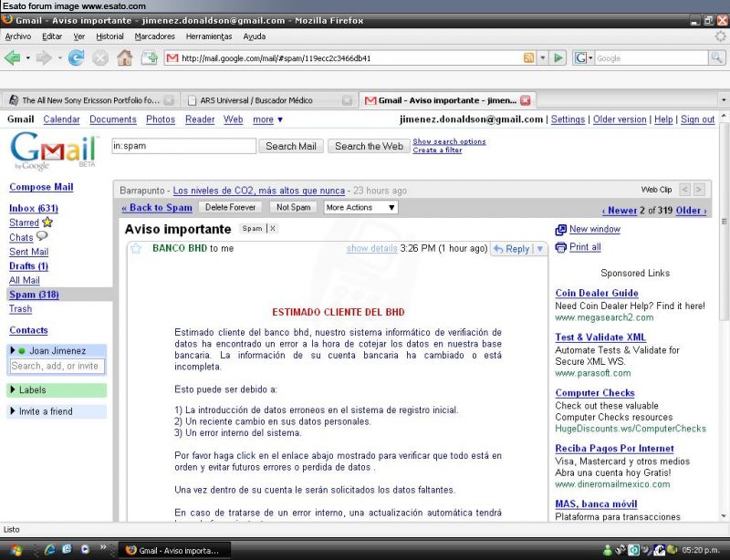This screenshot has height=560, width=730.
Task: Click the Gmail favicon in the address bar
Action: (x=172, y=58)
